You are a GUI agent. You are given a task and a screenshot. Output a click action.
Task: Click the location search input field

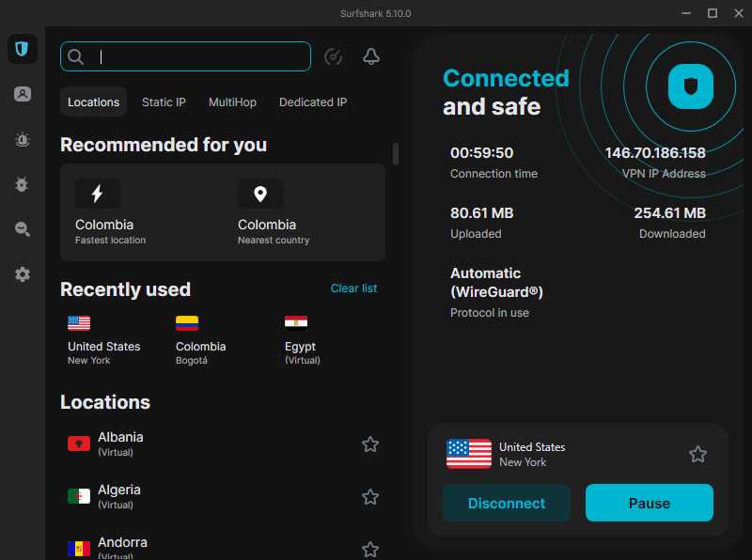point(185,56)
